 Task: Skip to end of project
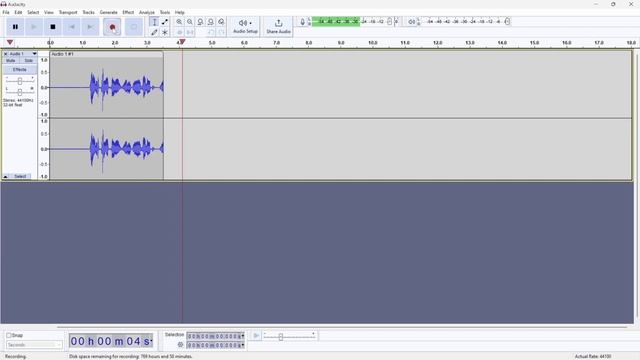point(90,27)
